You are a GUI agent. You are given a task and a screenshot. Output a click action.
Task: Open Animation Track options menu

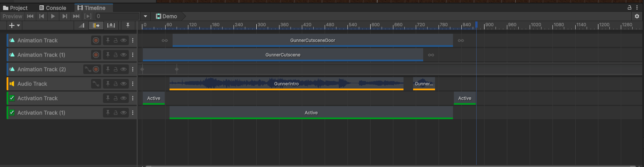[133, 40]
